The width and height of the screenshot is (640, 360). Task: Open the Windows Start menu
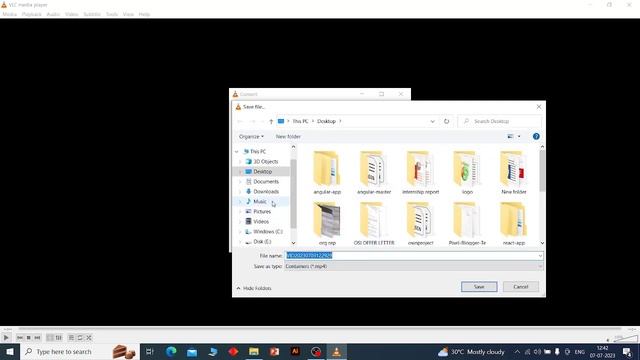[x=10, y=351]
